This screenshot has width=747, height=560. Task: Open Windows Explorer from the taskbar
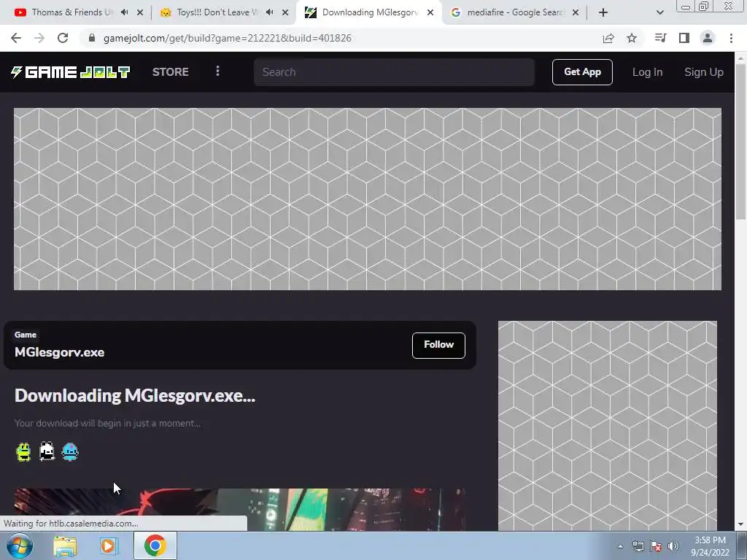coord(65,545)
